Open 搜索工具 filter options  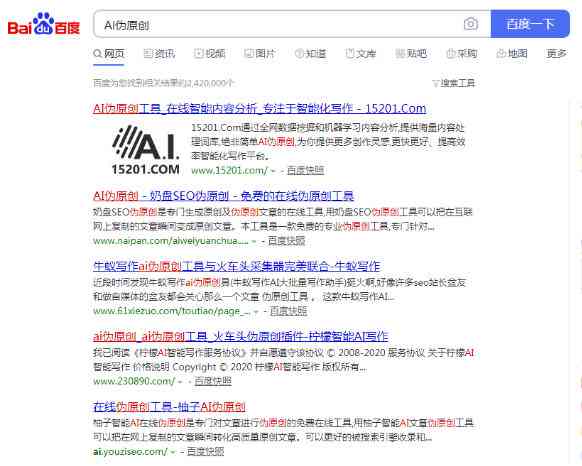tap(454, 83)
